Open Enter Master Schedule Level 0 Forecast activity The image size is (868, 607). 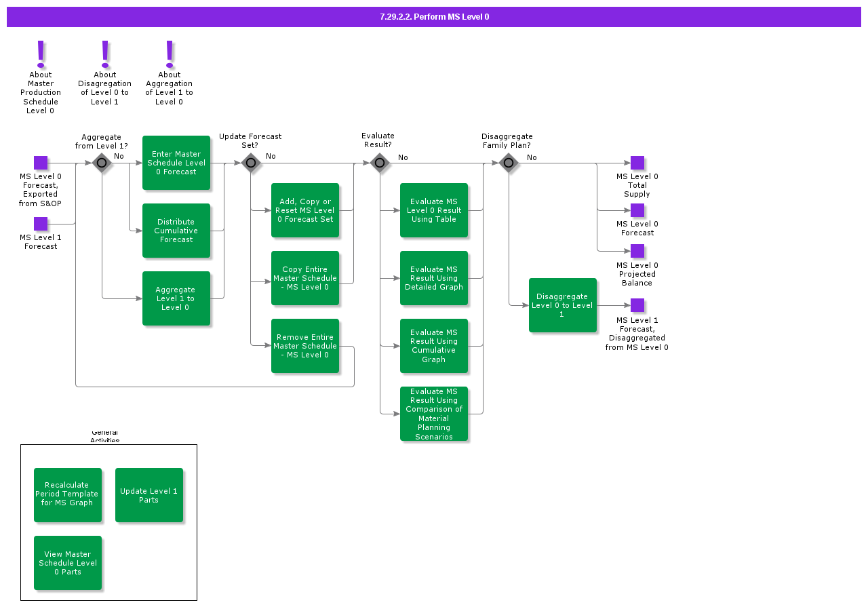(176, 163)
